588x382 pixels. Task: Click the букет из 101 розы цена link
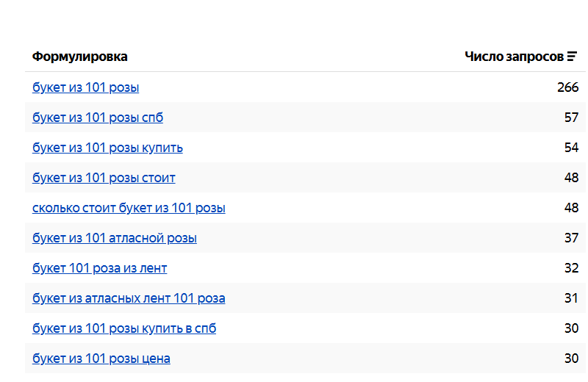pos(101,358)
